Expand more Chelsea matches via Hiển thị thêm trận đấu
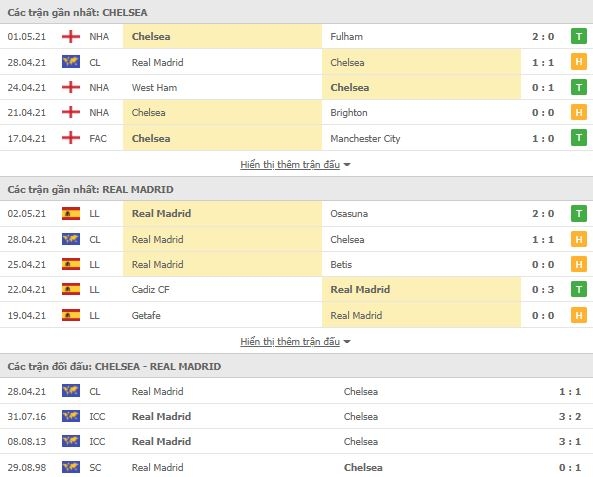 click(290, 165)
